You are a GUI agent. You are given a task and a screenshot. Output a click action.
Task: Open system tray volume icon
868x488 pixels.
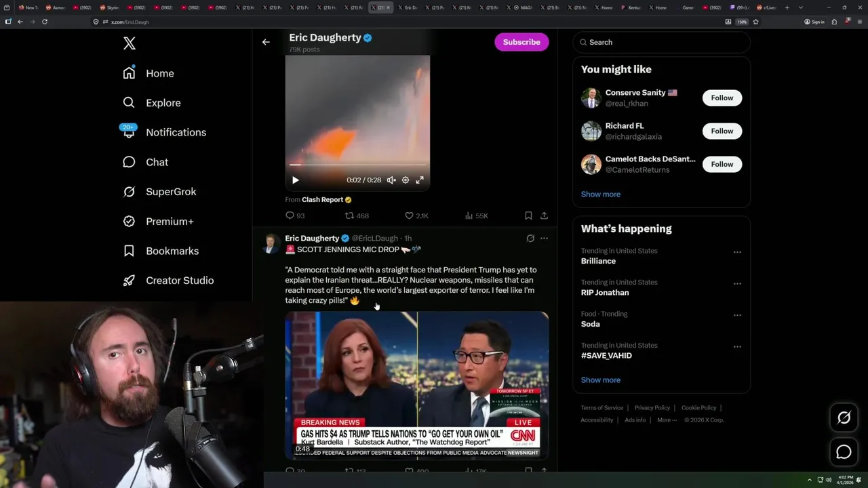(829, 480)
